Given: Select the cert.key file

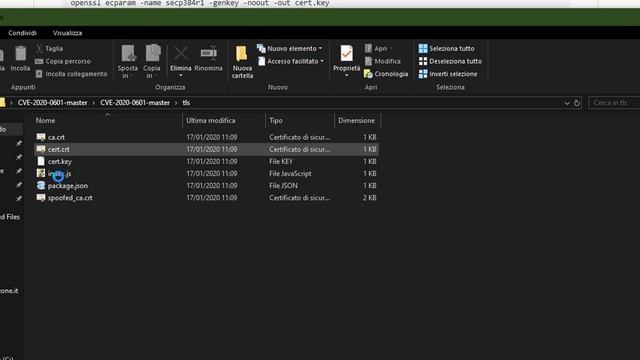Looking at the screenshot, I should pos(207,162).
